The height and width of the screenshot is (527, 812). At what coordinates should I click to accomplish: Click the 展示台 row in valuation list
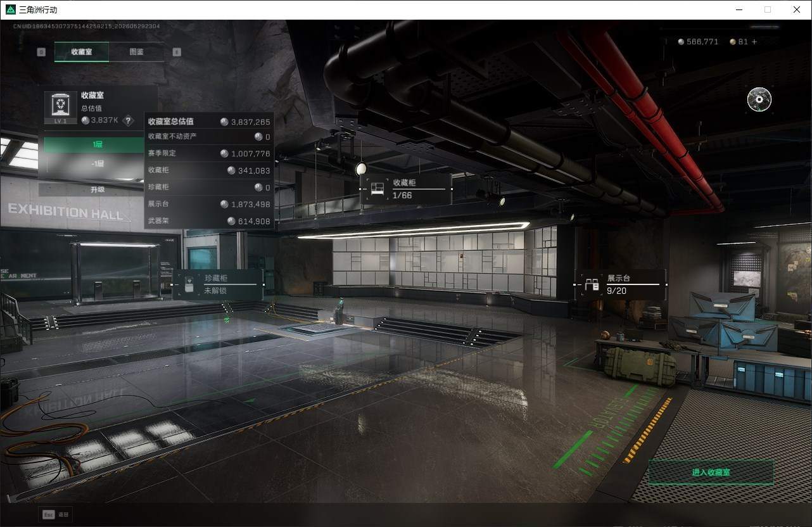tap(209, 205)
